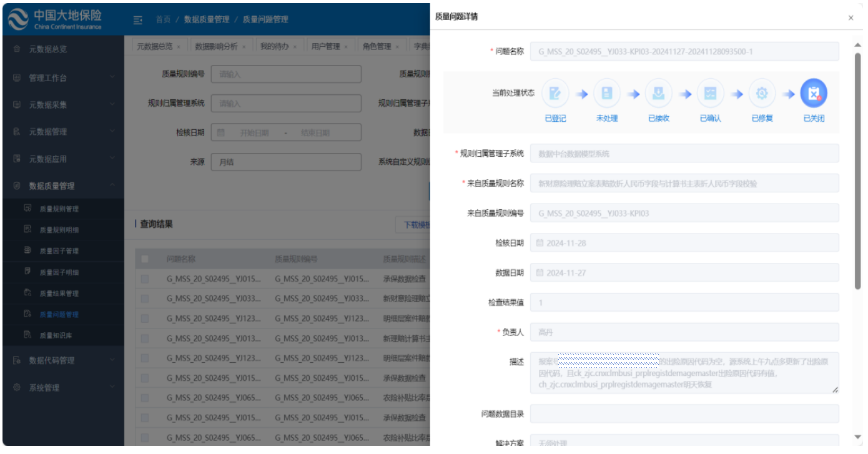
Task: Select the 已接收 status step icon
Action: tap(658, 94)
